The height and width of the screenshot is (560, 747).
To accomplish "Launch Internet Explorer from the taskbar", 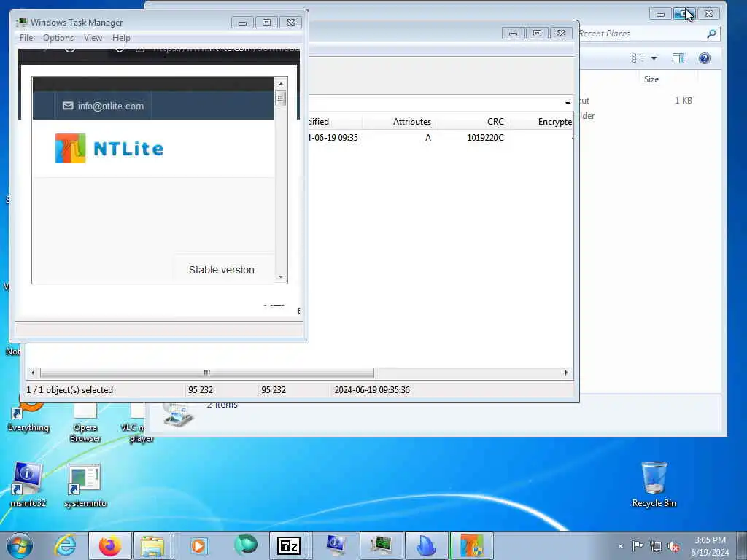I will coord(66,545).
